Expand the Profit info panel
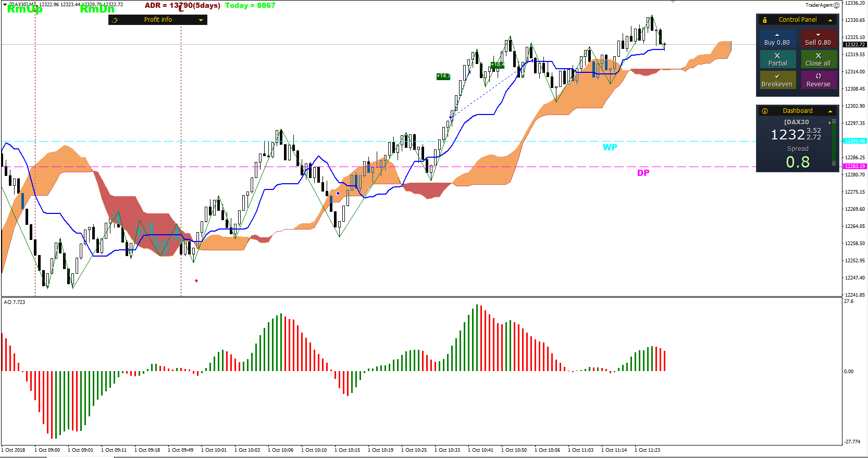 coord(201,20)
